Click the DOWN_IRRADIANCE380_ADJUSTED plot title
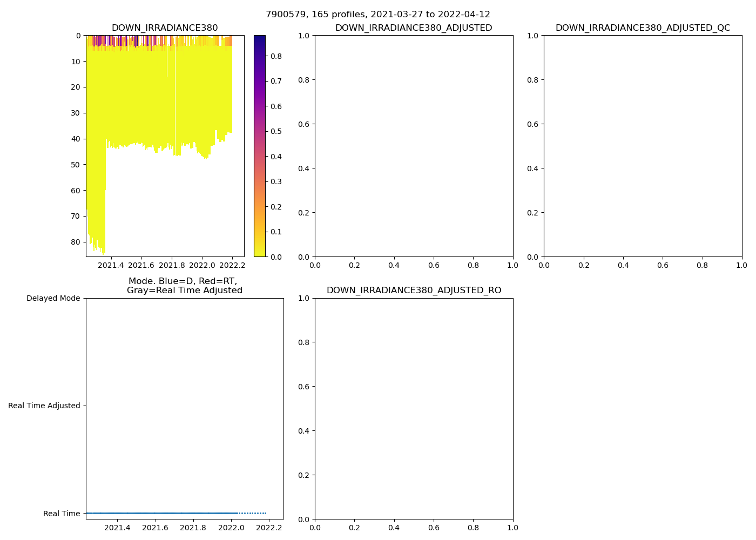 pos(414,28)
